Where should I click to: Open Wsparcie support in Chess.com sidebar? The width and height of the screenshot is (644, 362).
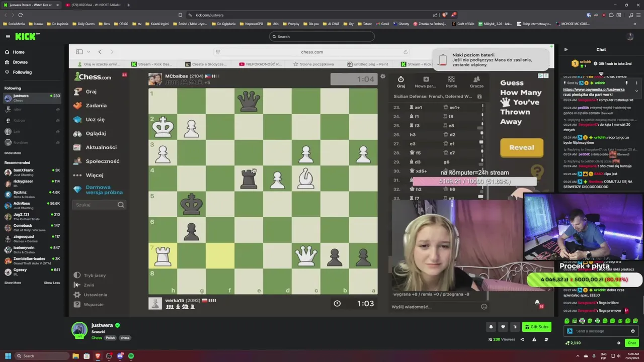[94, 304]
